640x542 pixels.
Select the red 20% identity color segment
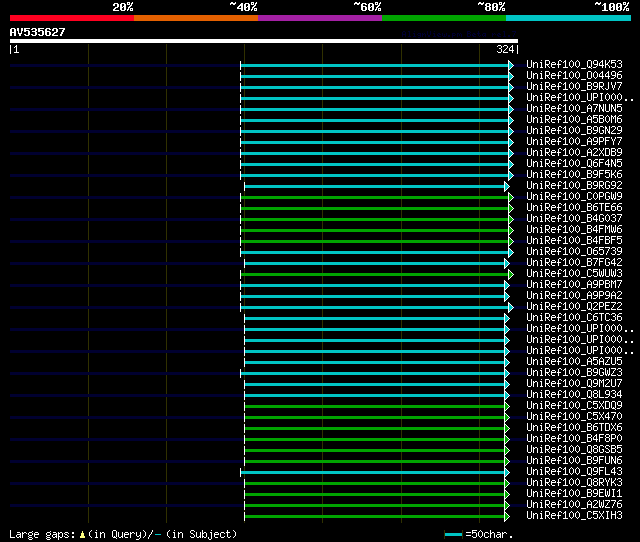coord(71,18)
